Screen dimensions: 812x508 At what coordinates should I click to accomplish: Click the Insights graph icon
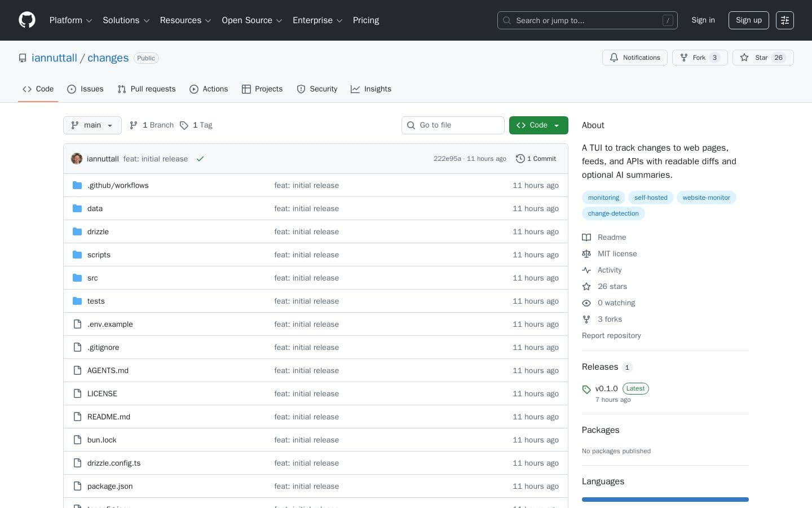(355, 89)
